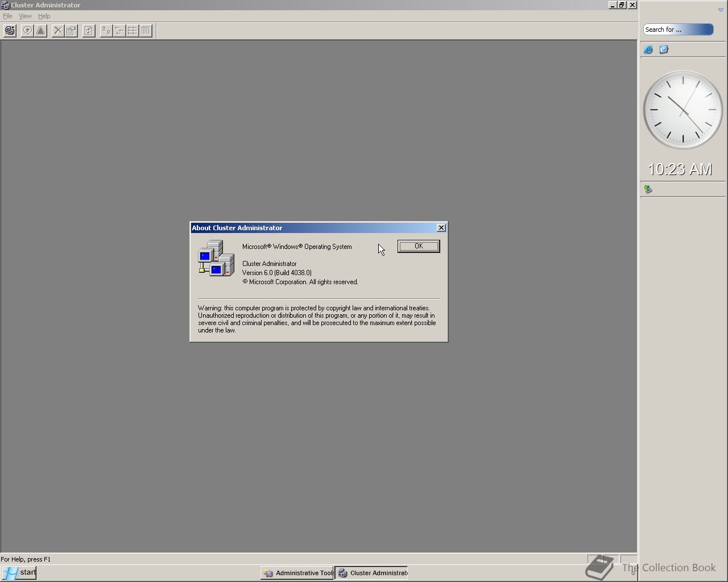Click OK in About Cluster Administrator dialog

[x=419, y=246]
